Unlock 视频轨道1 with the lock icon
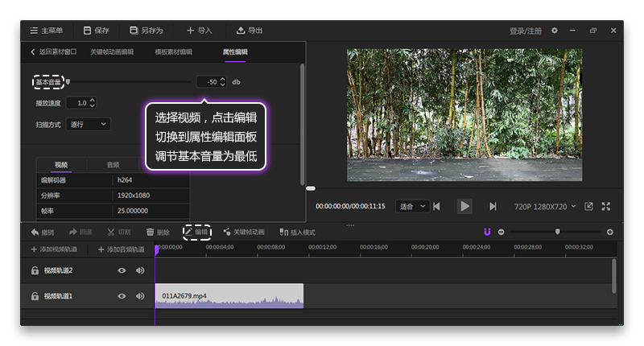This screenshot has height=346, width=644. click(35, 296)
